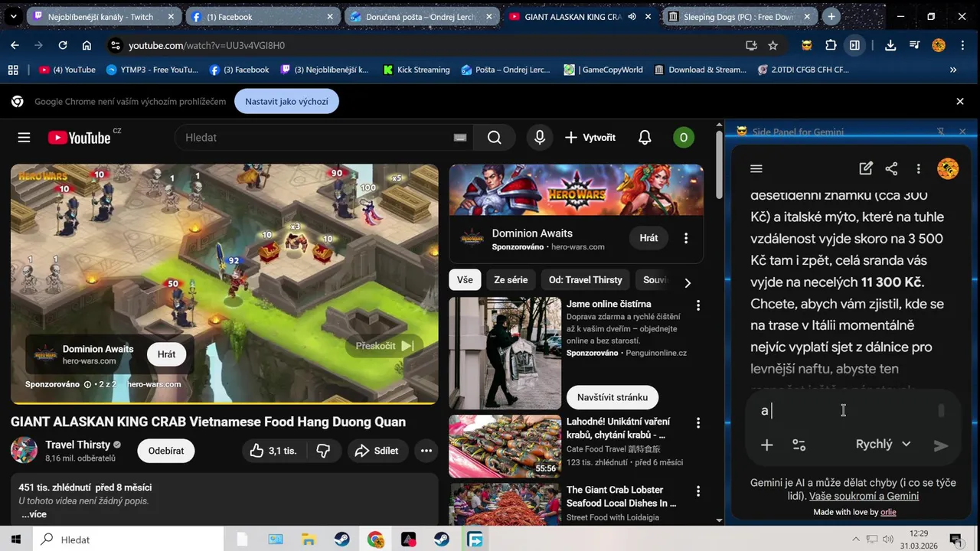Open options for the Jsme online čistírna ad
Image resolution: width=980 pixels, height=551 pixels.
(697, 305)
